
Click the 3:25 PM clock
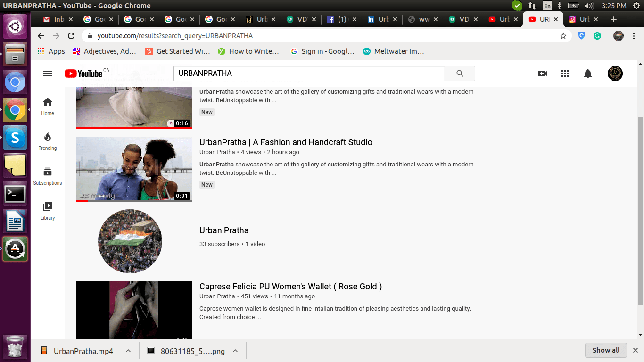(x=614, y=6)
